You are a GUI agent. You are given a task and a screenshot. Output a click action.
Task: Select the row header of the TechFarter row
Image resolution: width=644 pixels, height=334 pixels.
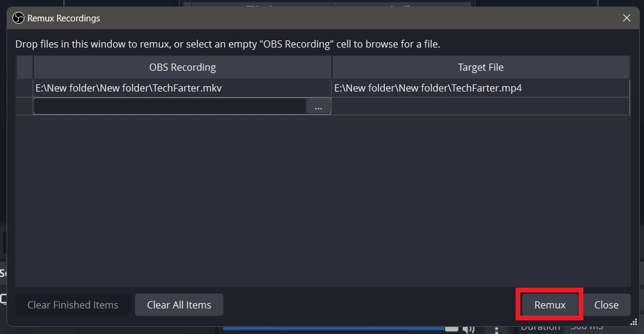click(24, 88)
